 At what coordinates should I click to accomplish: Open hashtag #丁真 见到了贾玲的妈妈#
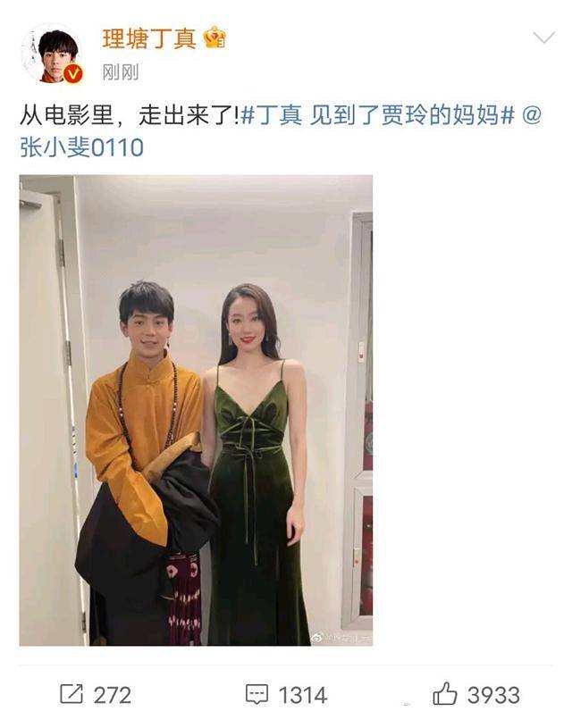[x=378, y=115]
